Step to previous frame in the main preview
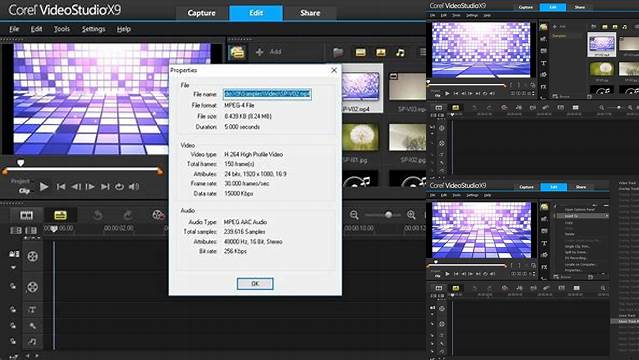This screenshot has height=360, width=639. click(76, 187)
